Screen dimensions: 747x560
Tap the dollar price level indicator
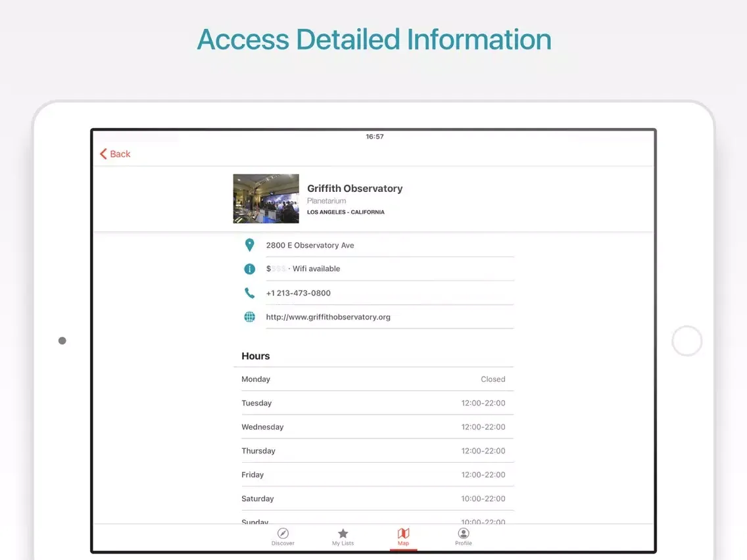coord(276,269)
